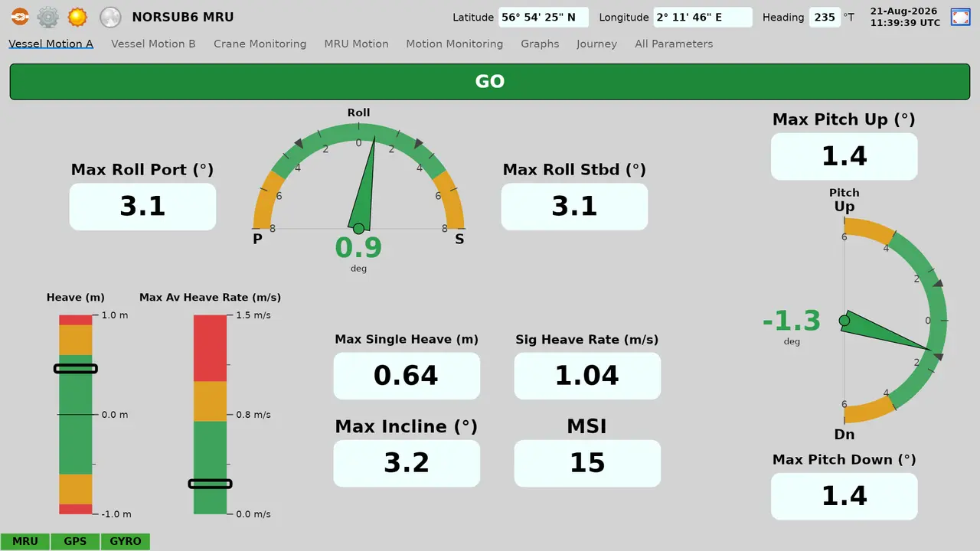Select the sun day-mode icon
This screenshot has height=551, width=980.
(x=77, y=17)
